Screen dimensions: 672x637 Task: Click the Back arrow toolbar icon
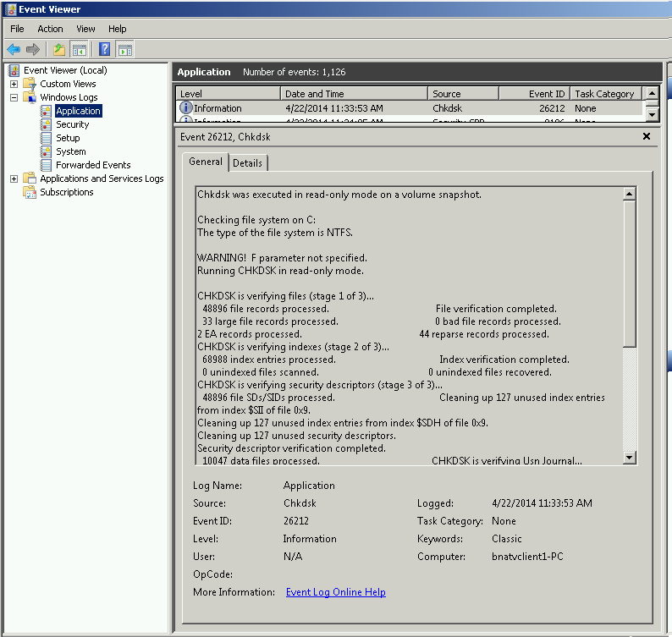[14, 50]
